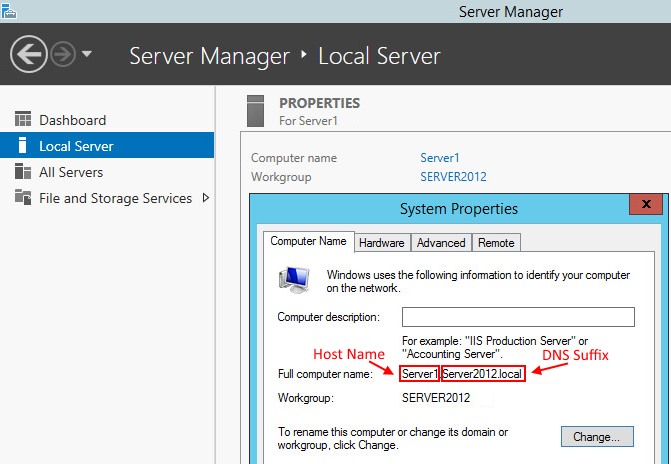The width and height of the screenshot is (671, 464).
Task: Expand File and Storage Services arrow
Action: point(206,198)
